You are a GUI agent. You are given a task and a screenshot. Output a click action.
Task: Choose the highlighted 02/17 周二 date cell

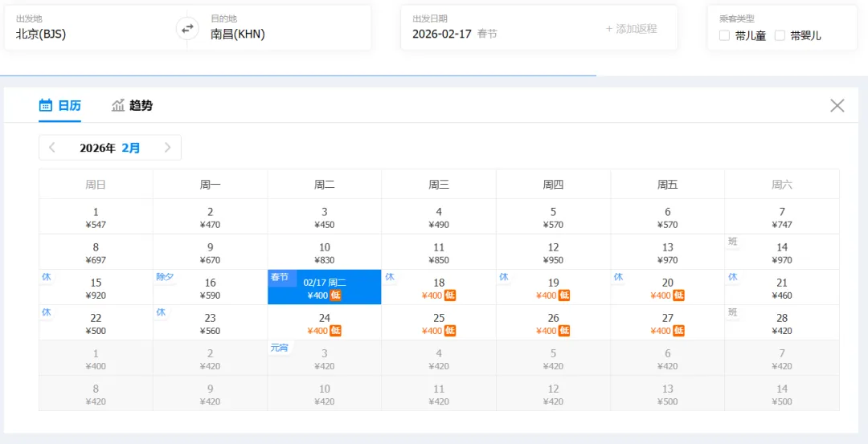pos(325,287)
